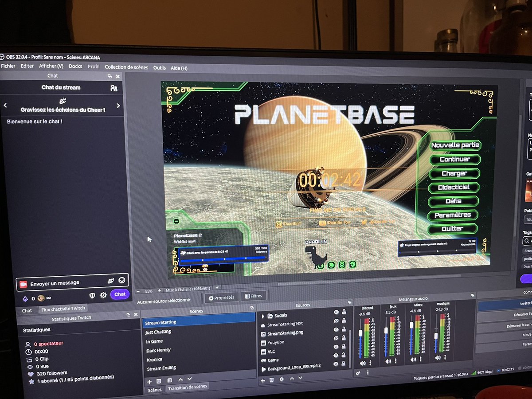Open Micro channel three-dot options
Viewport: 532px width, 399px height.
coord(422,359)
